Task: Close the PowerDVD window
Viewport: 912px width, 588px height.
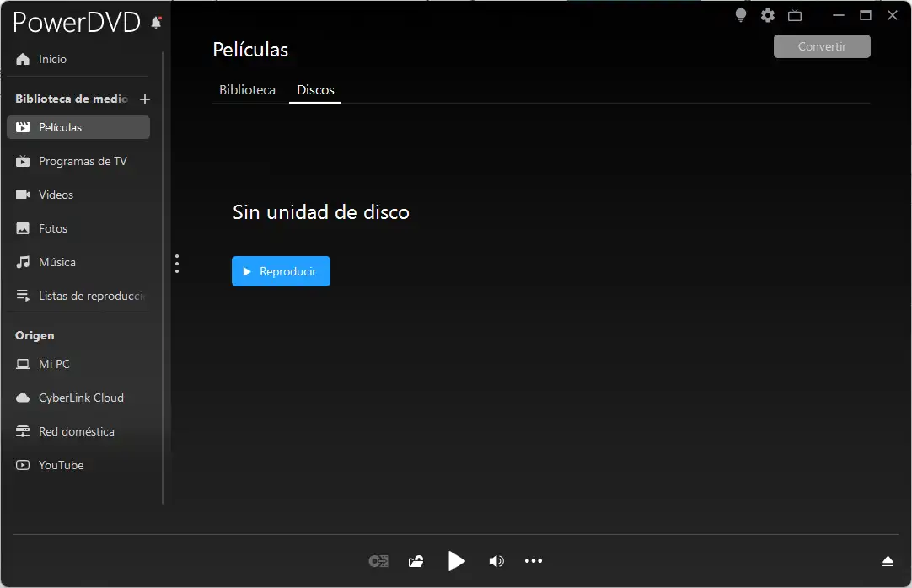Action: tap(893, 16)
